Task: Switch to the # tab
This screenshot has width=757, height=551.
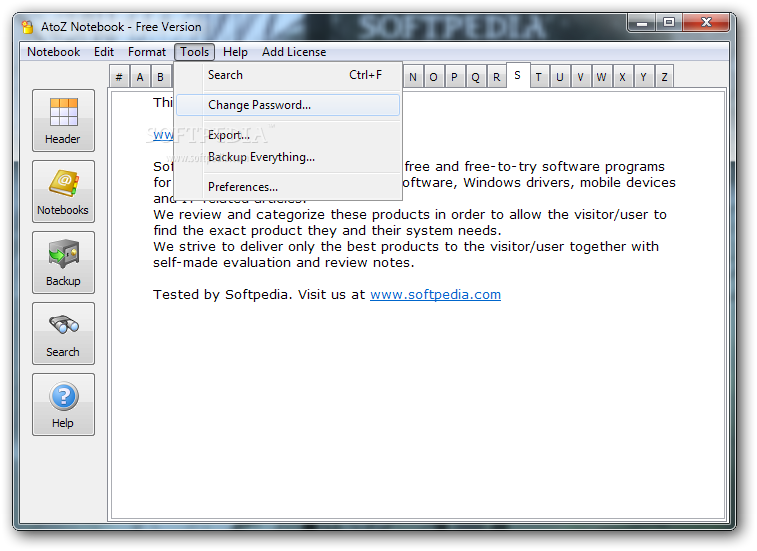Action: coord(119,77)
